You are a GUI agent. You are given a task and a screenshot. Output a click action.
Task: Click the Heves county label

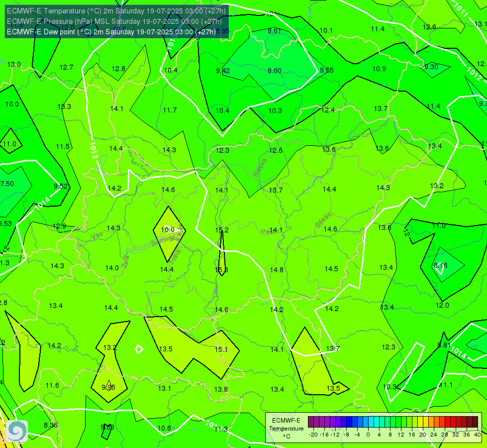(x=260, y=167)
